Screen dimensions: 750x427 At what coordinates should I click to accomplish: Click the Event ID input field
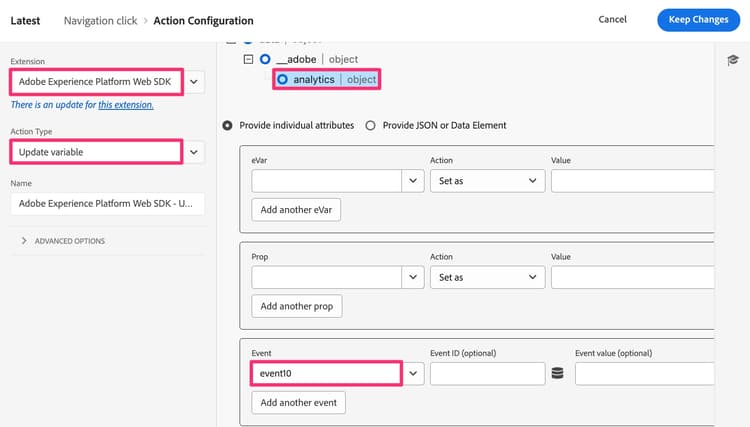pos(486,373)
